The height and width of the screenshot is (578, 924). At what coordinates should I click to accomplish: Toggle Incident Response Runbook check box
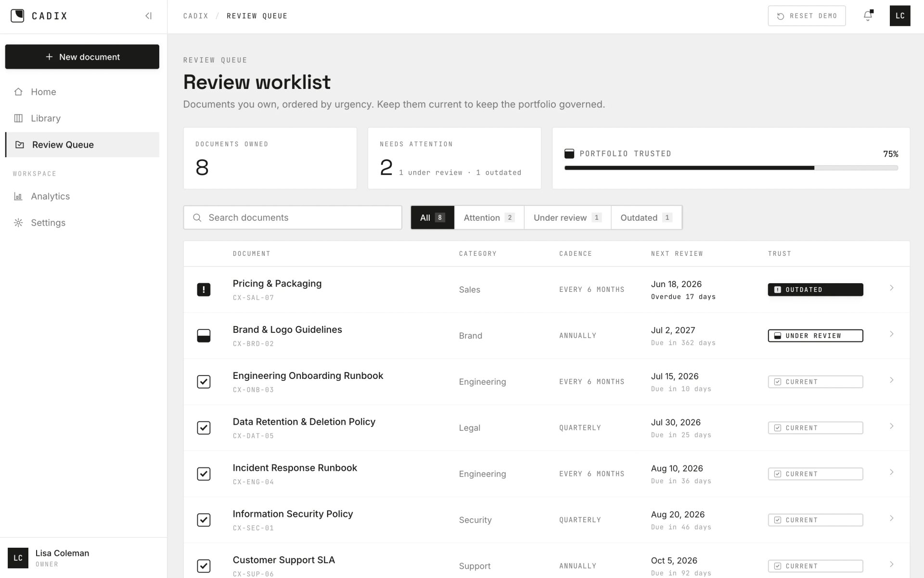(x=204, y=474)
